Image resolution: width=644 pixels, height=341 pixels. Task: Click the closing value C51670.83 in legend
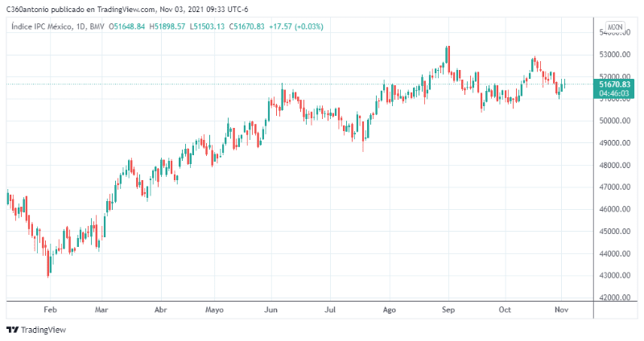coord(252,27)
